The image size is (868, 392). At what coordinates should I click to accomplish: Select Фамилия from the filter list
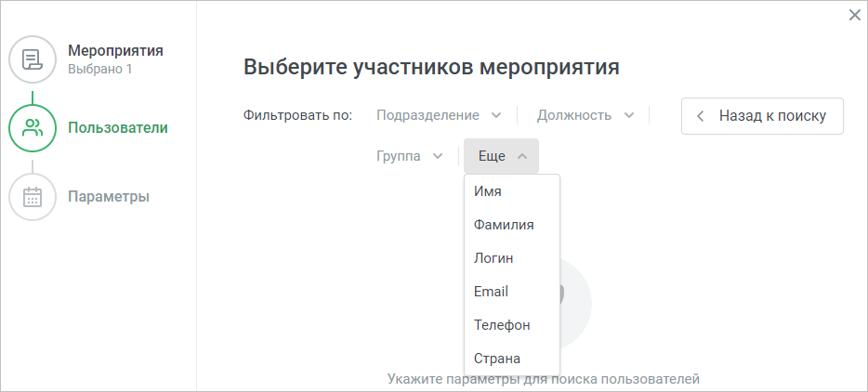(512, 225)
